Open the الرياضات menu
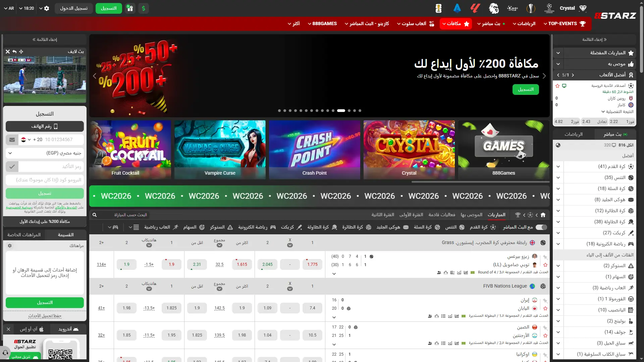The width and height of the screenshot is (644, 362). (x=524, y=24)
